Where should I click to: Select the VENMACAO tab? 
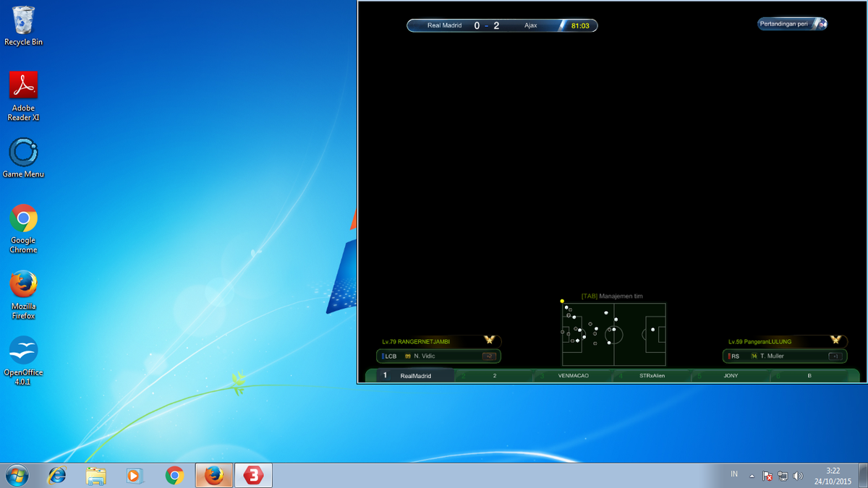tap(574, 376)
